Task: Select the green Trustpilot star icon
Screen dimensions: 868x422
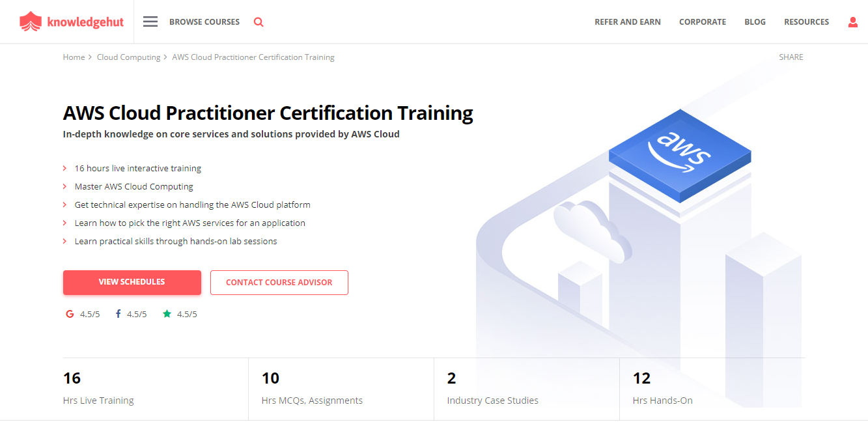Action: pos(167,313)
